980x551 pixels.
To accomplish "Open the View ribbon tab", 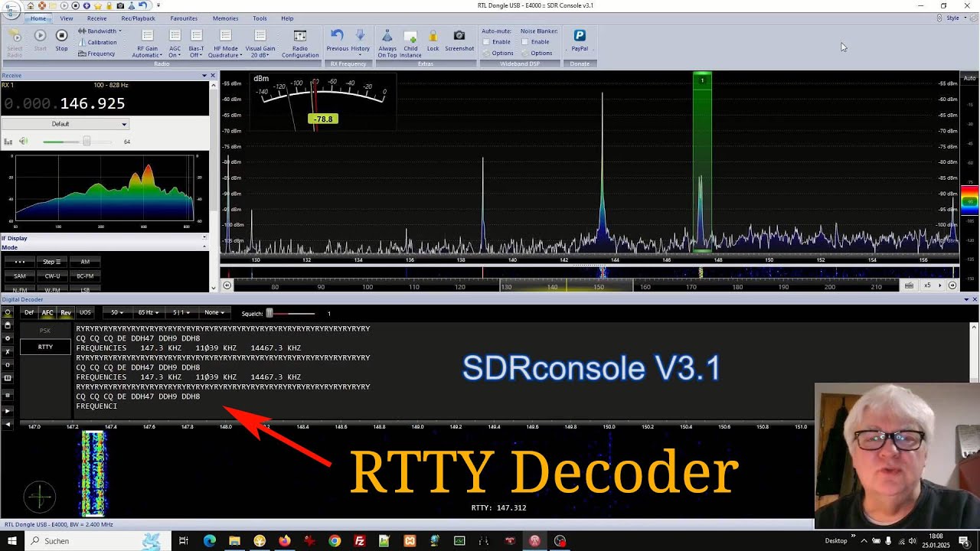I will [x=67, y=18].
